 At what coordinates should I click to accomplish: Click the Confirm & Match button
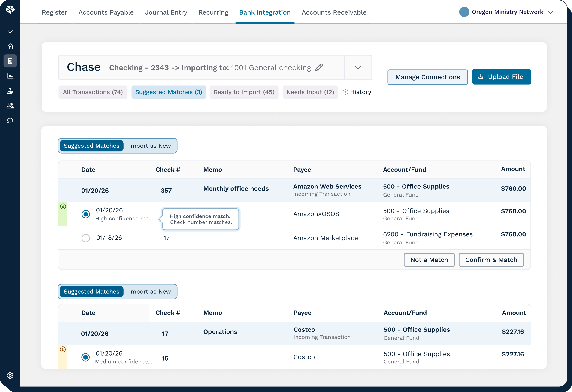pyautogui.click(x=491, y=260)
